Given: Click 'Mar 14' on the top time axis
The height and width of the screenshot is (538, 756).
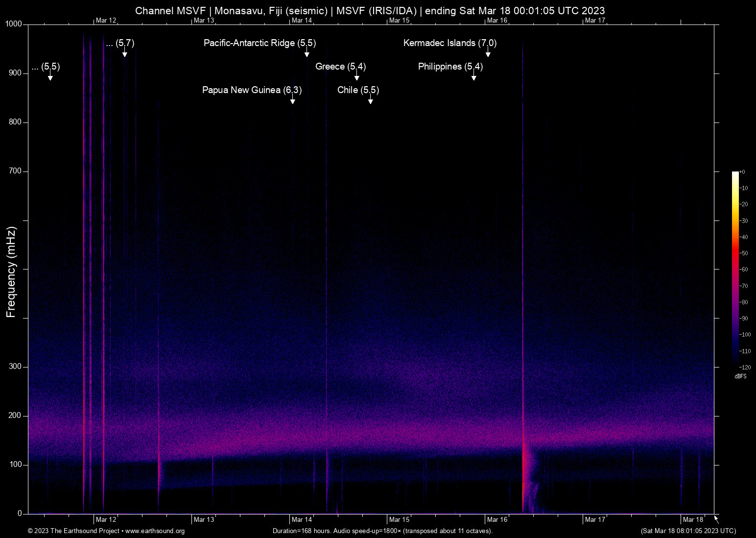Looking at the screenshot, I should click(302, 21).
